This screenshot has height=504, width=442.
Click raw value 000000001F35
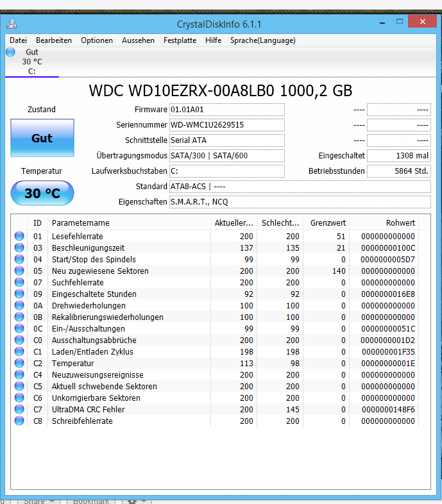pyautogui.click(x=388, y=352)
